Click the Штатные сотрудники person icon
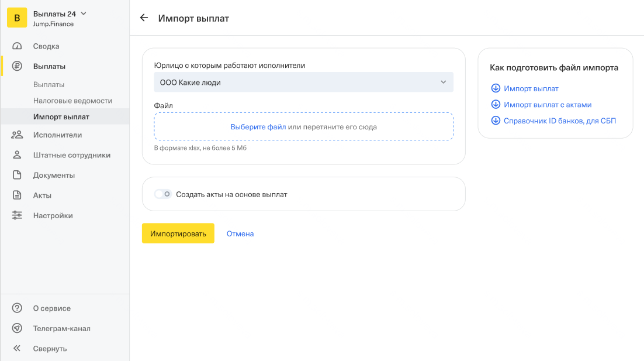644x361 pixels. pyautogui.click(x=17, y=155)
